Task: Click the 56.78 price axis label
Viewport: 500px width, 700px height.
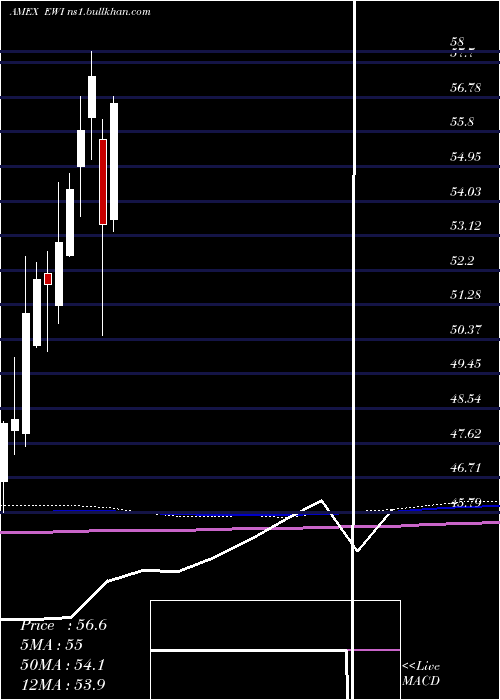Action: (466, 88)
